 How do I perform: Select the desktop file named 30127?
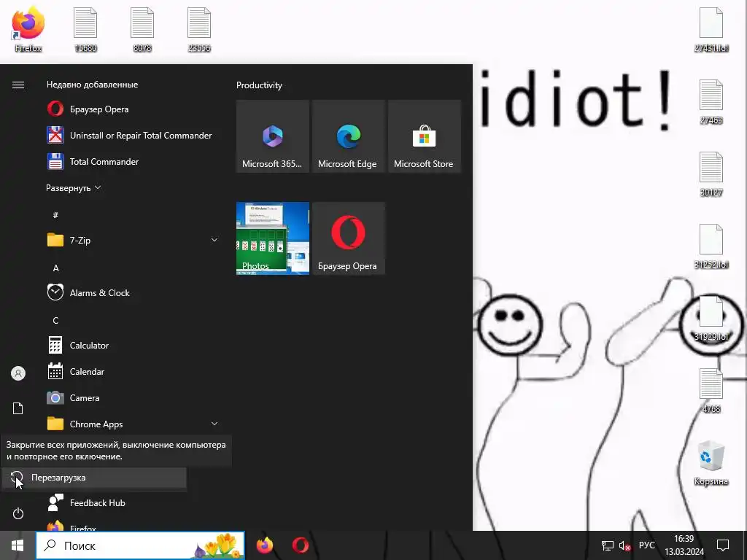711,174
